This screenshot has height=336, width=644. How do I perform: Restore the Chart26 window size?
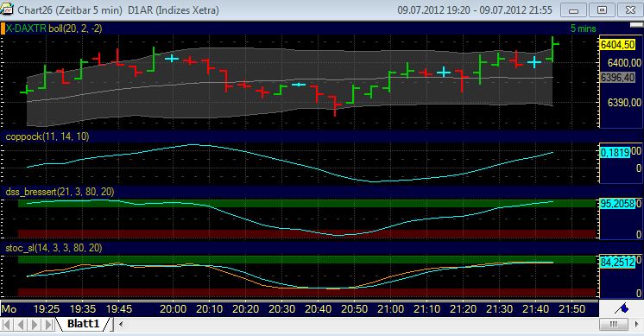point(602,10)
